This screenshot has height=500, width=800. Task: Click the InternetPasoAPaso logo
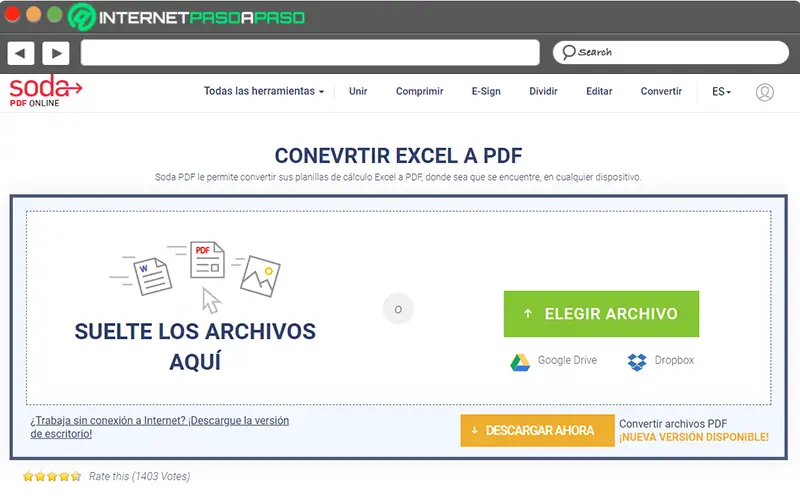(186, 17)
